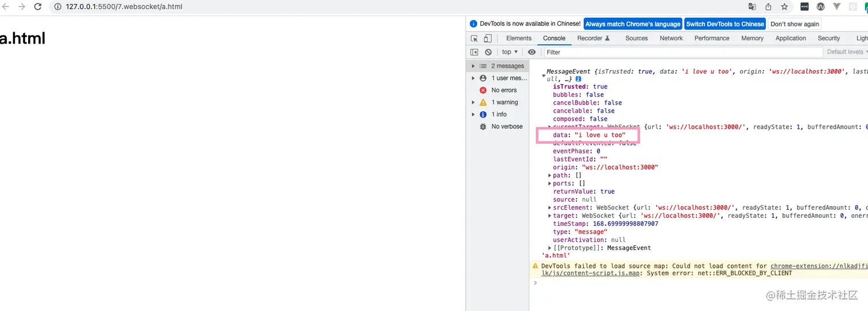
Task: Click the No verbose bug icon
Action: [483, 126]
